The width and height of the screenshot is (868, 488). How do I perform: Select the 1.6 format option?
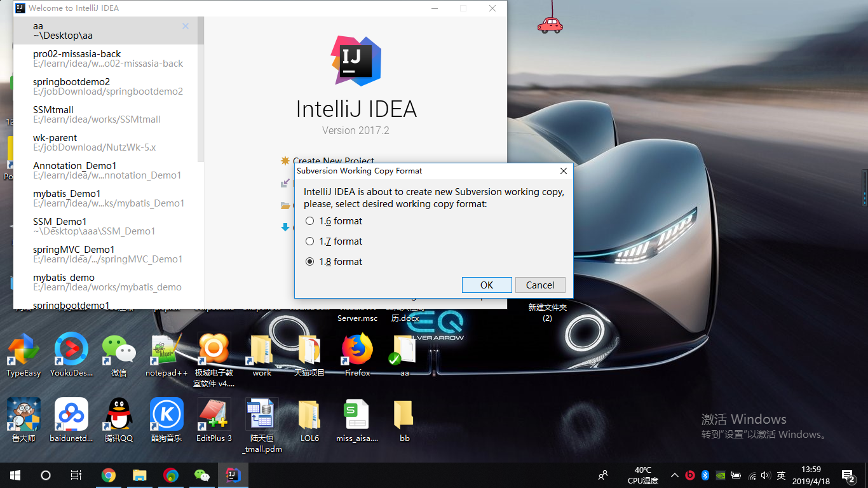click(309, 221)
